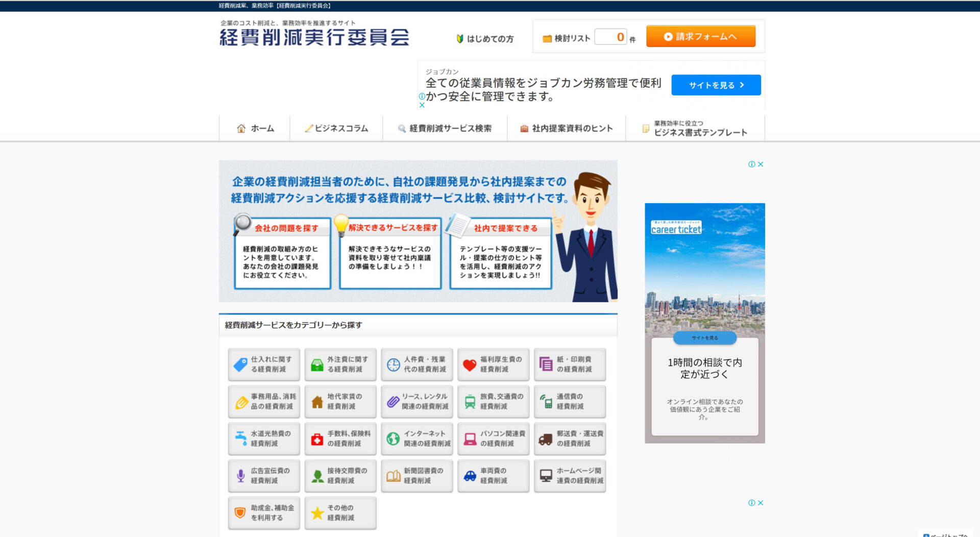The height and width of the screenshot is (537, 980).
Task: Click the 旅費、交通費 train icon
Action: (x=469, y=402)
